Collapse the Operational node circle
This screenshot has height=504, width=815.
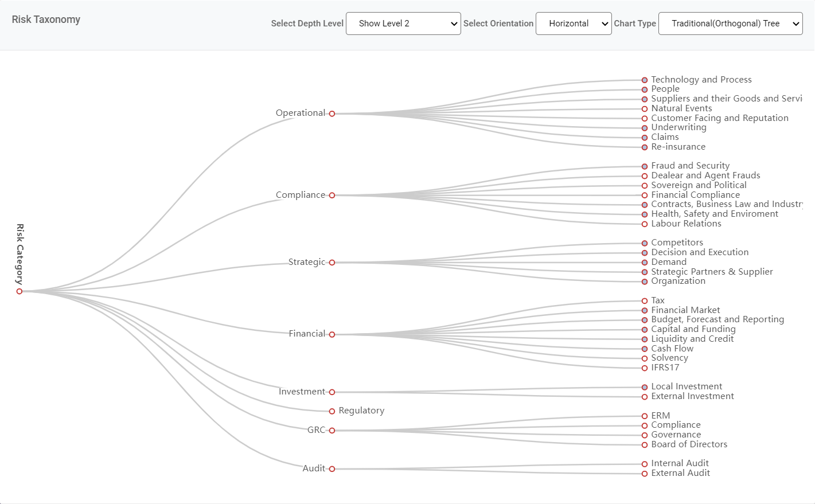[332, 114]
